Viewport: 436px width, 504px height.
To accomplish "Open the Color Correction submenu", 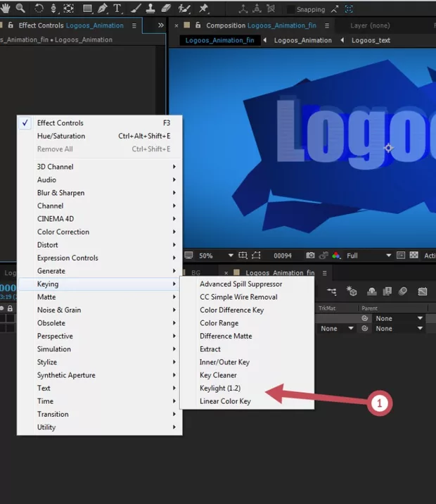I will (x=63, y=232).
